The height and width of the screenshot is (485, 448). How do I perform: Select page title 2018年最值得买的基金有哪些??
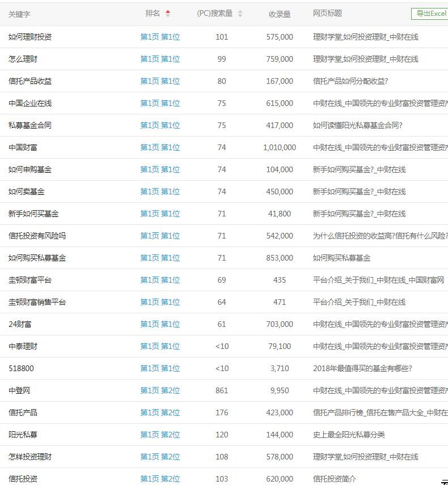[362, 368]
